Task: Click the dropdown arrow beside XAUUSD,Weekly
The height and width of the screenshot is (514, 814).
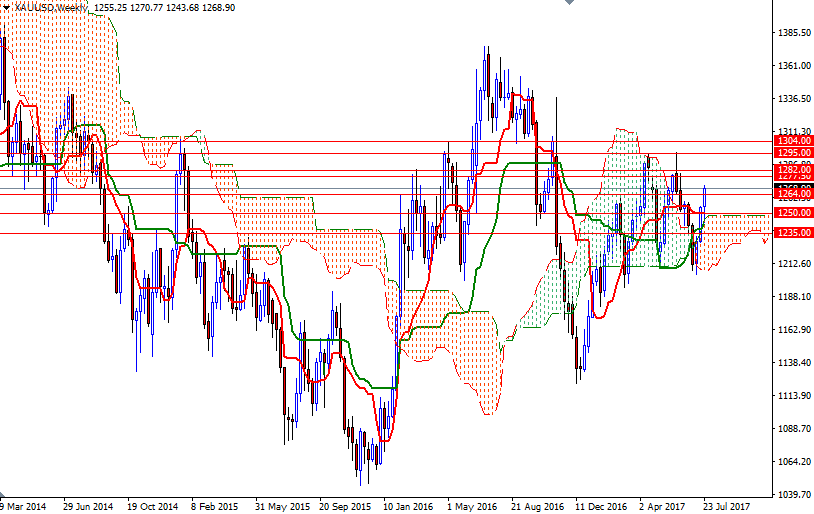Action: (x=6, y=7)
